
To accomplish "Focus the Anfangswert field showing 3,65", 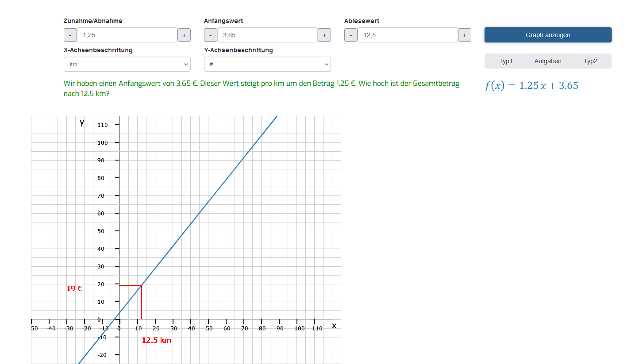I will (x=267, y=35).
